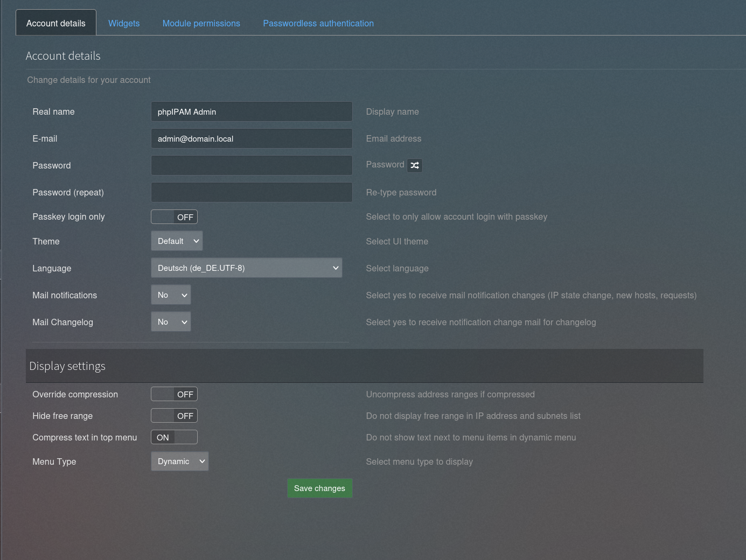Image resolution: width=746 pixels, height=560 pixels.
Task: Toggle the Hide free range switch
Action: [174, 416]
